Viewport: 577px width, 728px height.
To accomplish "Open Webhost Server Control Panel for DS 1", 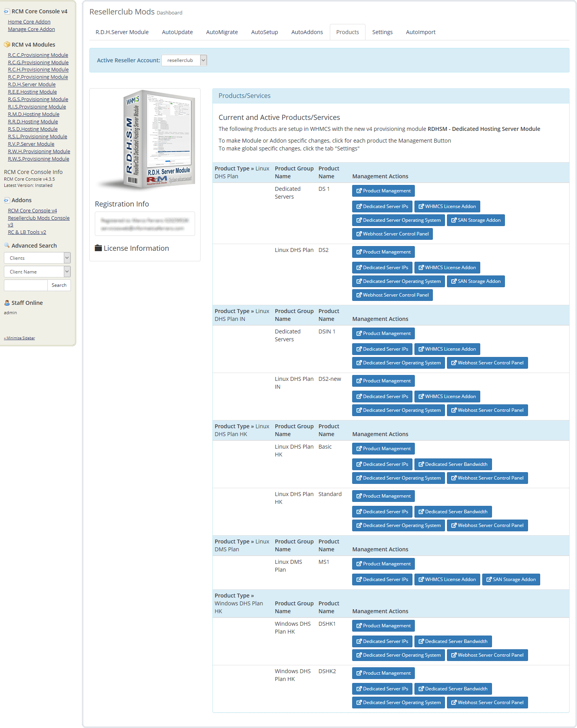I will pyautogui.click(x=392, y=234).
